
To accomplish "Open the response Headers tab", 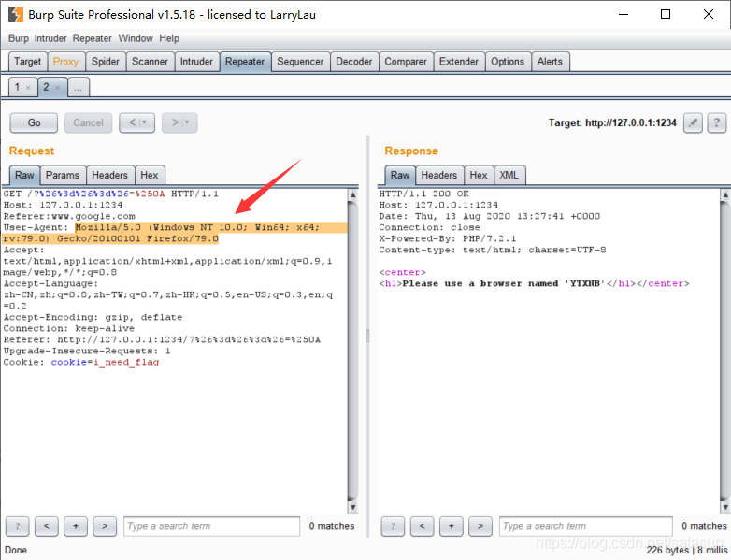I will click(438, 176).
